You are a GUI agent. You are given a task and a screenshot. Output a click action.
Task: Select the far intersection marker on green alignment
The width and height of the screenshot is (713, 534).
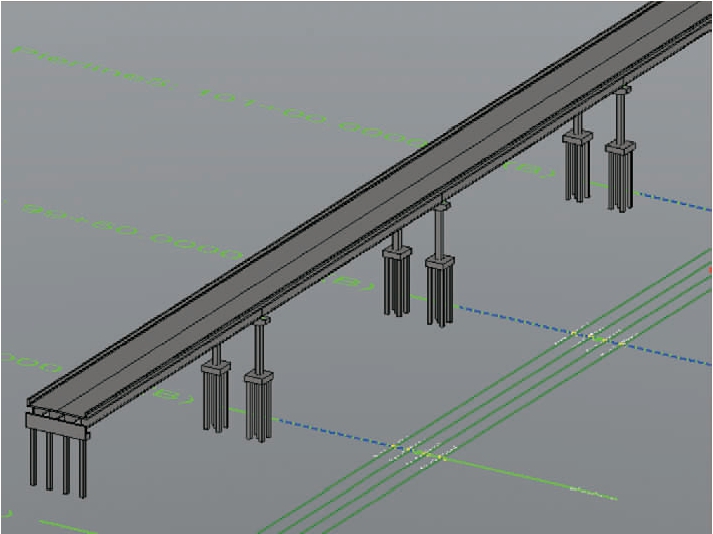coord(598,339)
